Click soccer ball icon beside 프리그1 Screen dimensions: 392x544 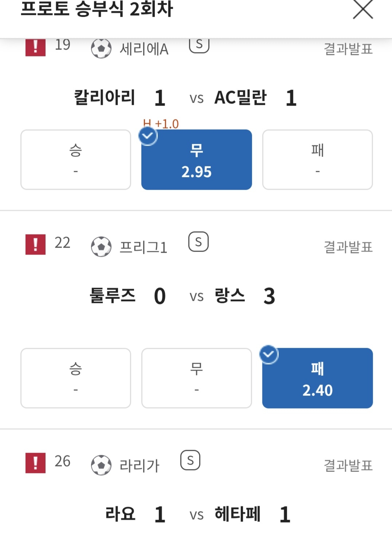101,247
